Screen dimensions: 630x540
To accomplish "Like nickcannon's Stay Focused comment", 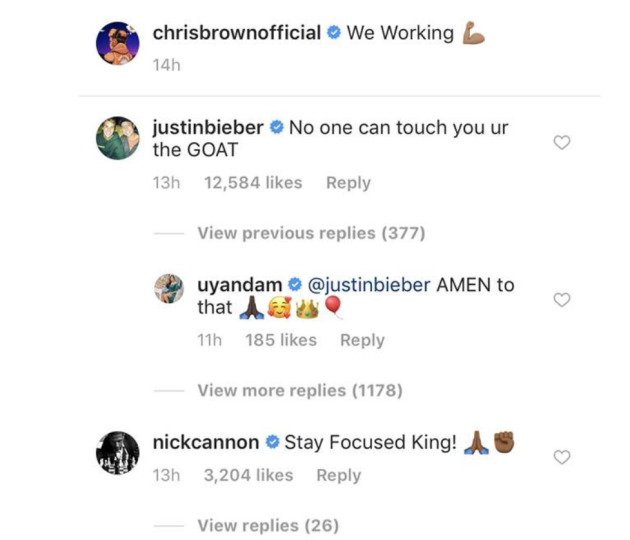I will click(562, 457).
